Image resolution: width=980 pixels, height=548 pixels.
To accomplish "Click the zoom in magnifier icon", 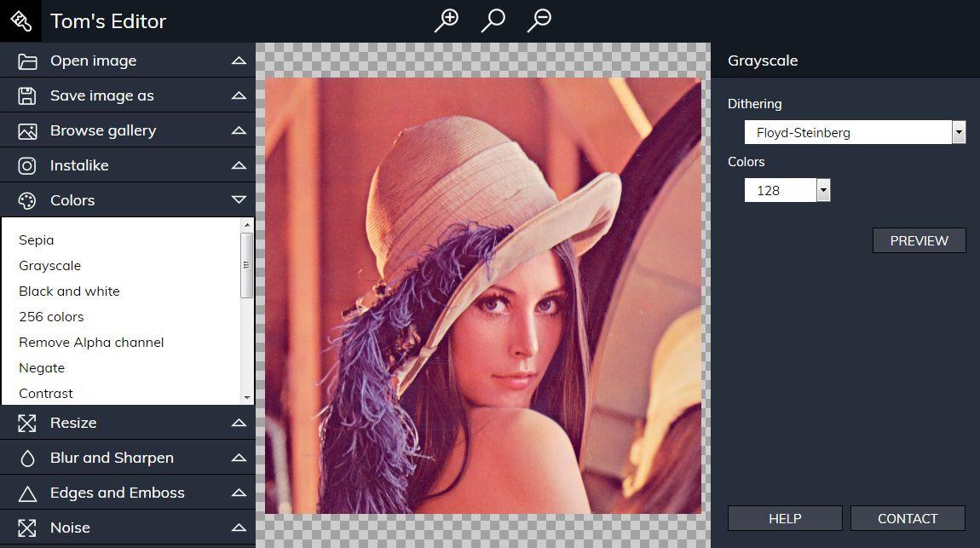I will pyautogui.click(x=447, y=20).
